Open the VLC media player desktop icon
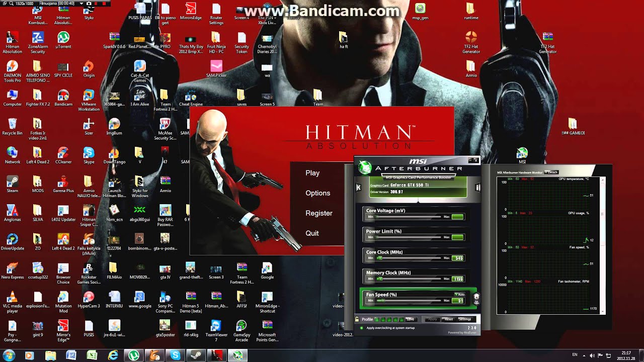The height and width of the screenshot is (362, 644). pos(12,302)
